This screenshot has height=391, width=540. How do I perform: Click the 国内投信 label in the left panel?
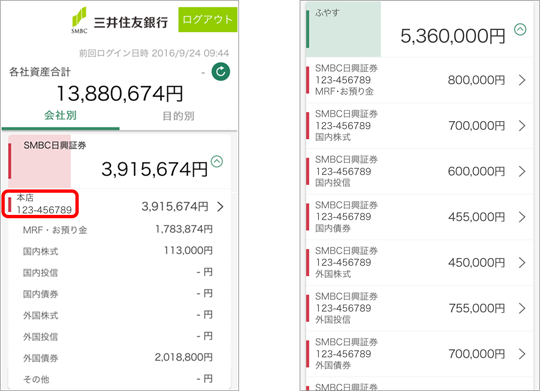pos(40,273)
